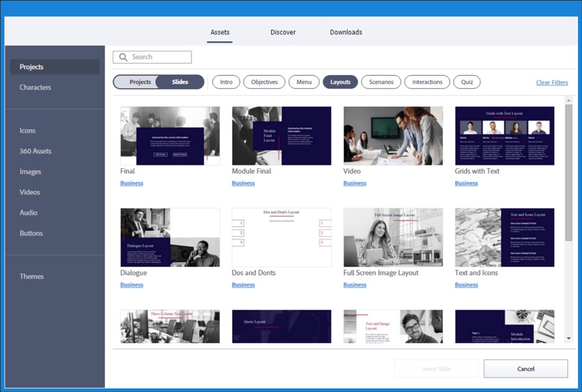Select the Text and Image Layout thumbnail
The image size is (582, 392).
click(393, 326)
